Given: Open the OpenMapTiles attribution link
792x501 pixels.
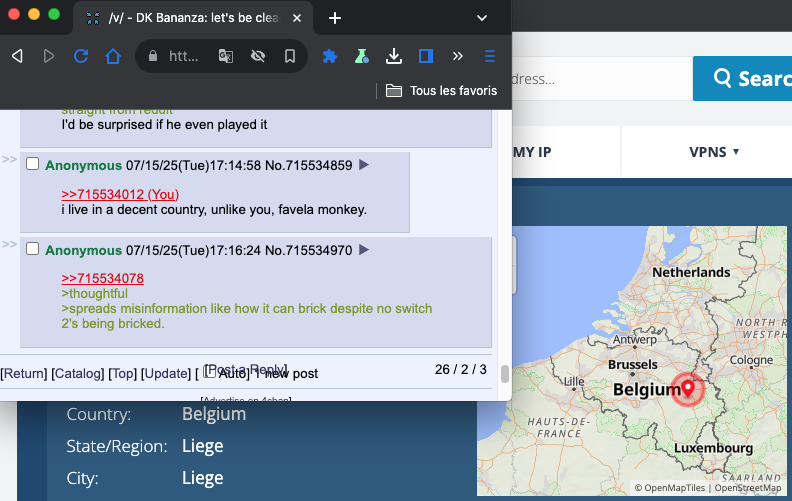Looking at the screenshot, I should tap(669, 488).
